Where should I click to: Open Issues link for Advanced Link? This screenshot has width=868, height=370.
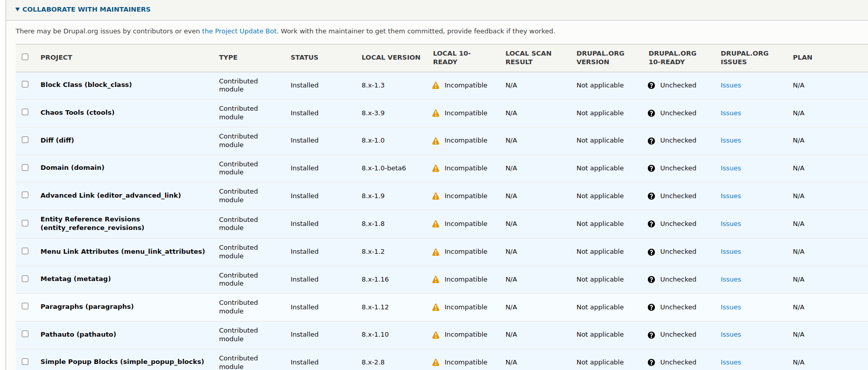point(731,196)
